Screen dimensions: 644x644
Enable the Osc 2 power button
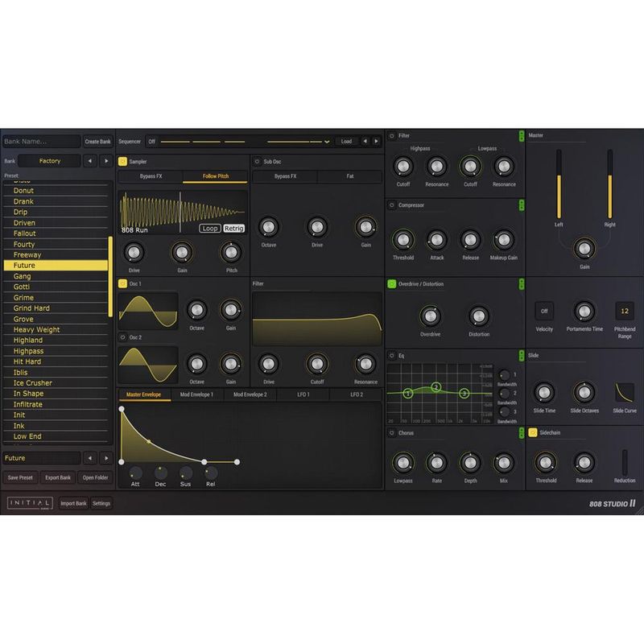coord(122,337)
